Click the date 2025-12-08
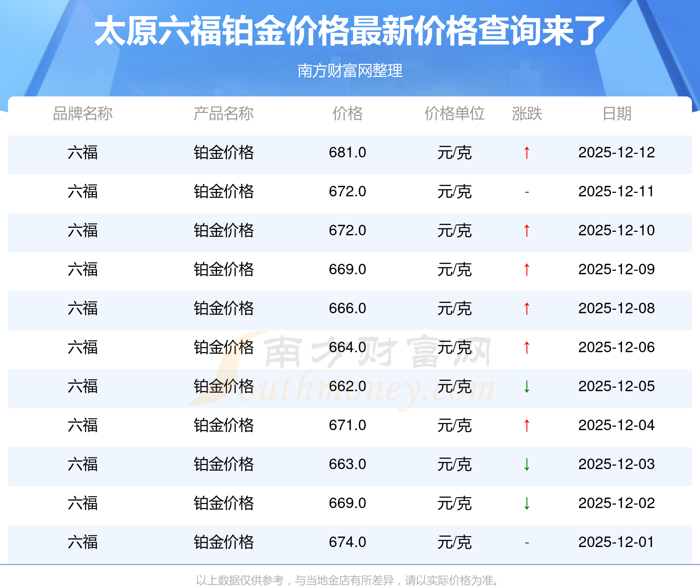The height and width of the screenshot is (588, 700). coord(616,308)
